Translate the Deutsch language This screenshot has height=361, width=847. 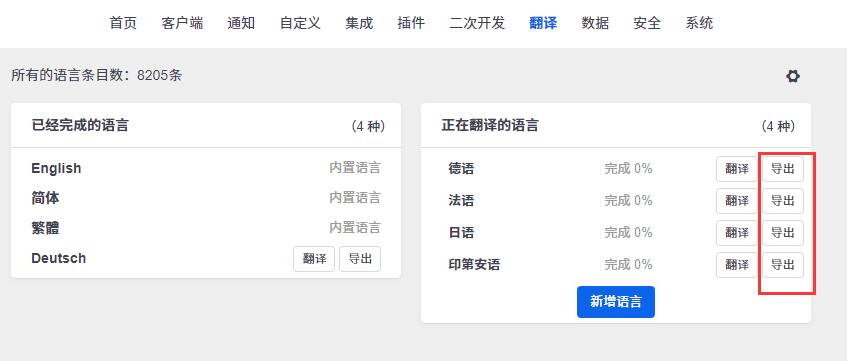pos(314,259)
